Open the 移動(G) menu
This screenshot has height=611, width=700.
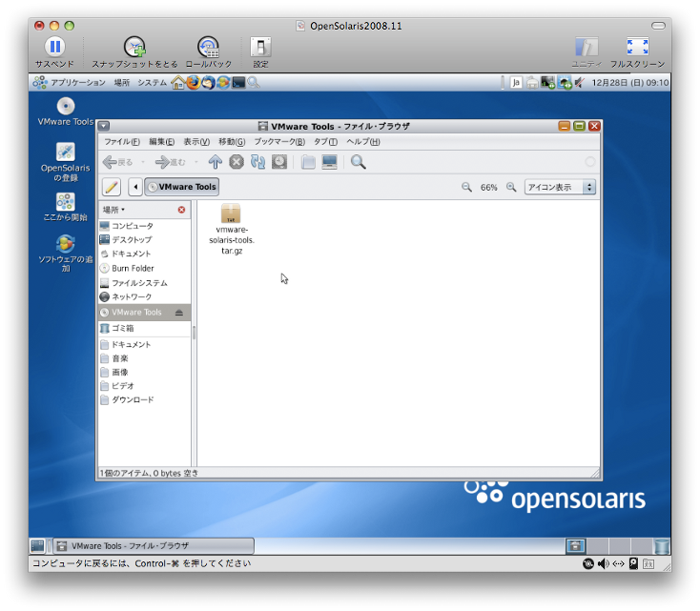click(x=232, y=142)
